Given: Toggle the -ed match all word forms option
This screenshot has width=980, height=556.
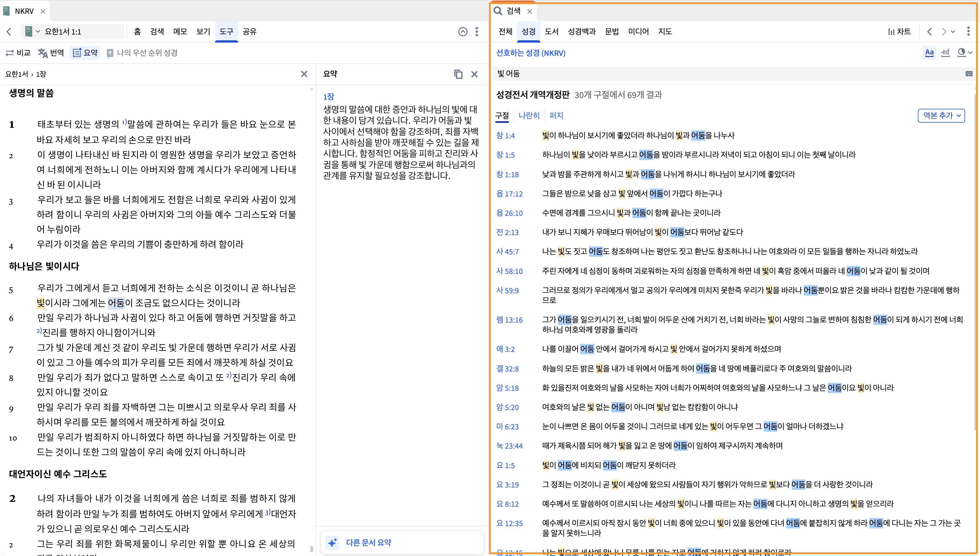Looking at the screenshot, I should click(945, 53).
